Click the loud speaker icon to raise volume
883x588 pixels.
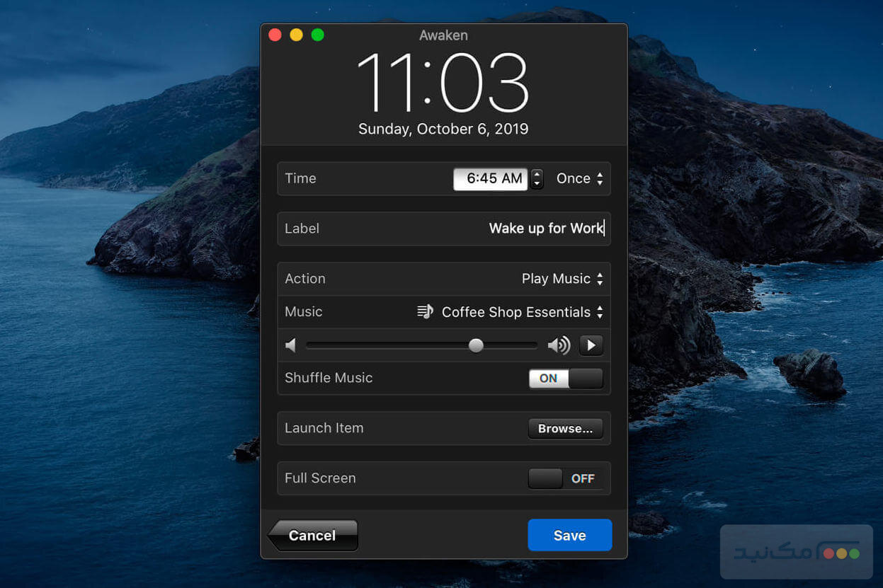click(x=559, y=345)
